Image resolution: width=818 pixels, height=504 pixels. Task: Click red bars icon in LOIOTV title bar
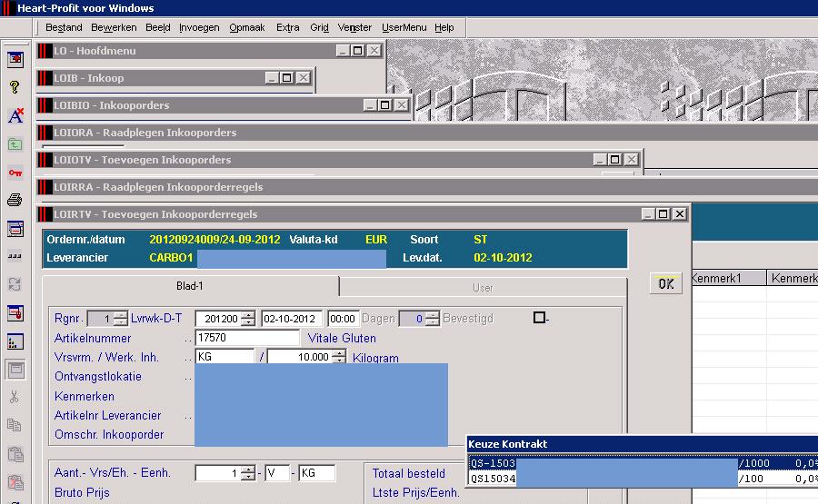(45, 160)
